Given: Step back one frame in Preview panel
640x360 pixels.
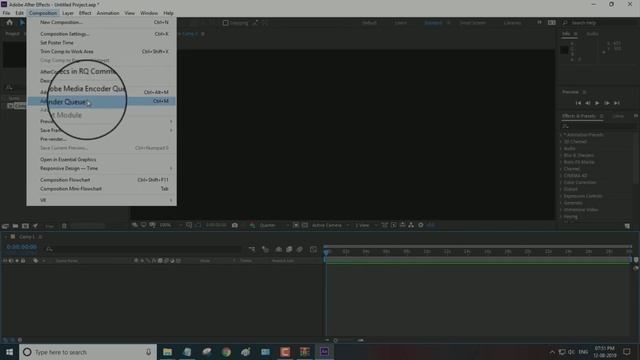Looking at the screenshot, I should (x=587, y=103).
